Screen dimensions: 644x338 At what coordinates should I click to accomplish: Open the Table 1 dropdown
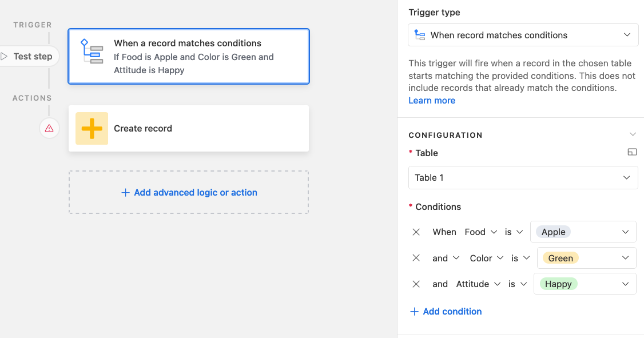(523, 177)
